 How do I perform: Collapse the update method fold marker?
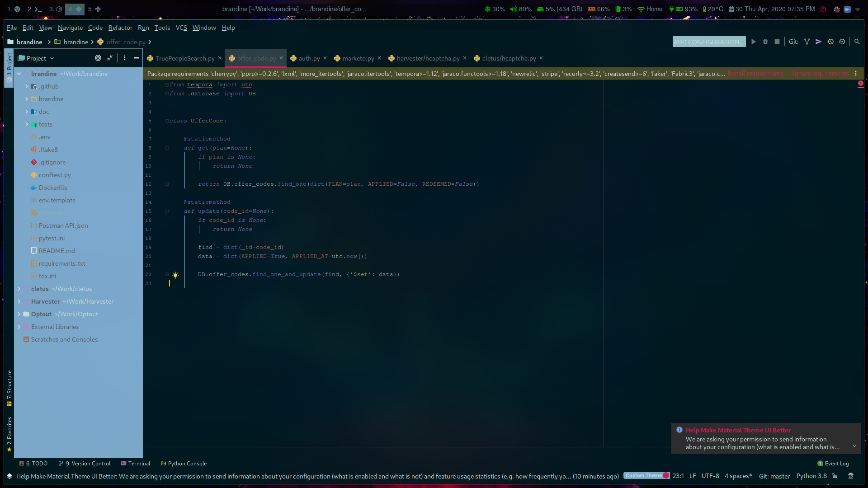pos(167,211)
